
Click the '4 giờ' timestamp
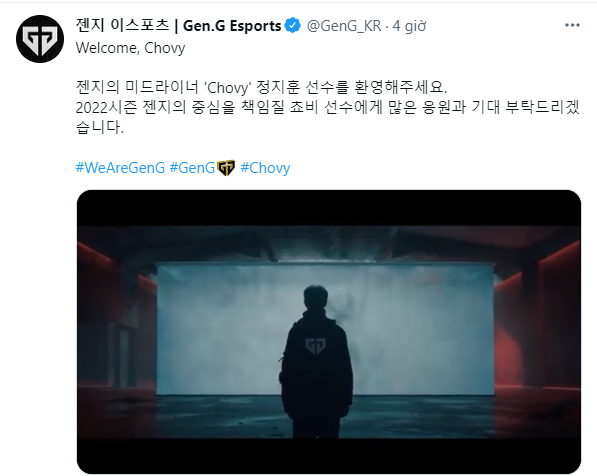point(409,26)
